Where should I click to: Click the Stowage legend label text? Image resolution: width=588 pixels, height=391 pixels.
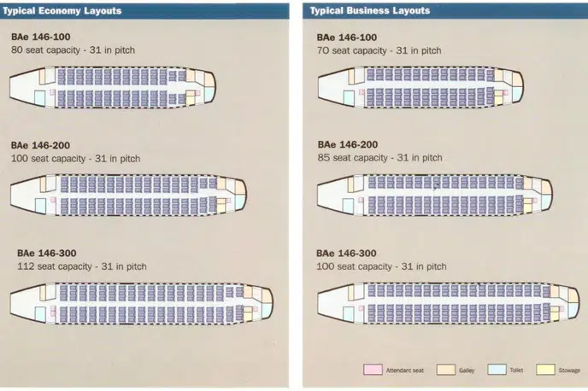[568, 370]
